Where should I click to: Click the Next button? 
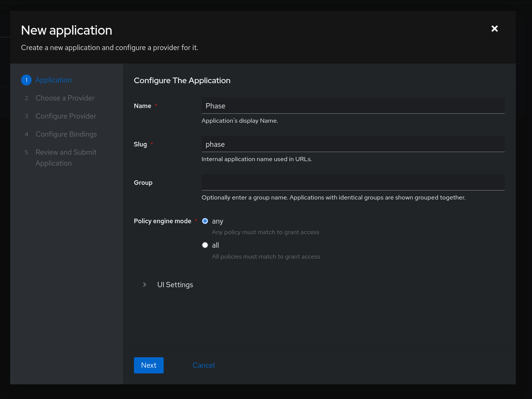pos(149,365)
